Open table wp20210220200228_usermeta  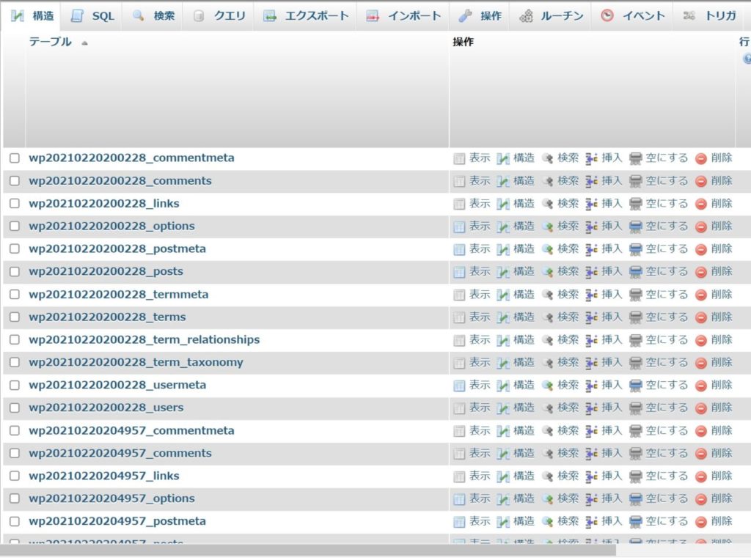click(117, 385)
